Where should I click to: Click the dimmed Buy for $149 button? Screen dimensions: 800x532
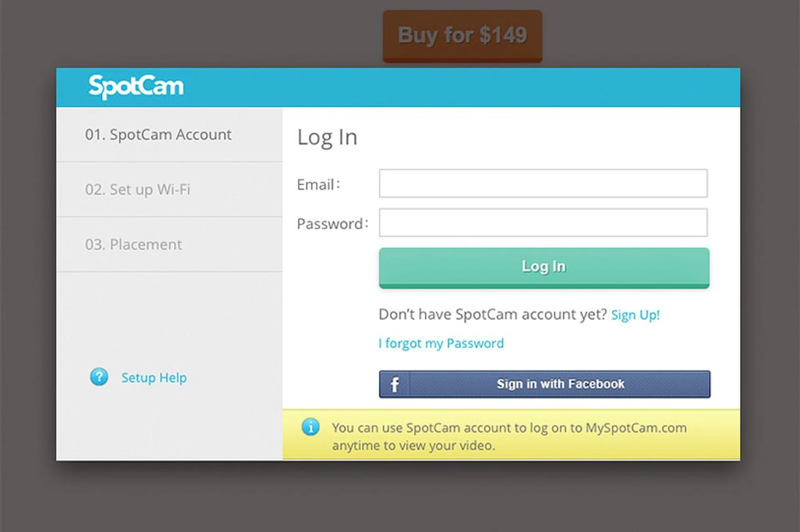tap(462, 36)
